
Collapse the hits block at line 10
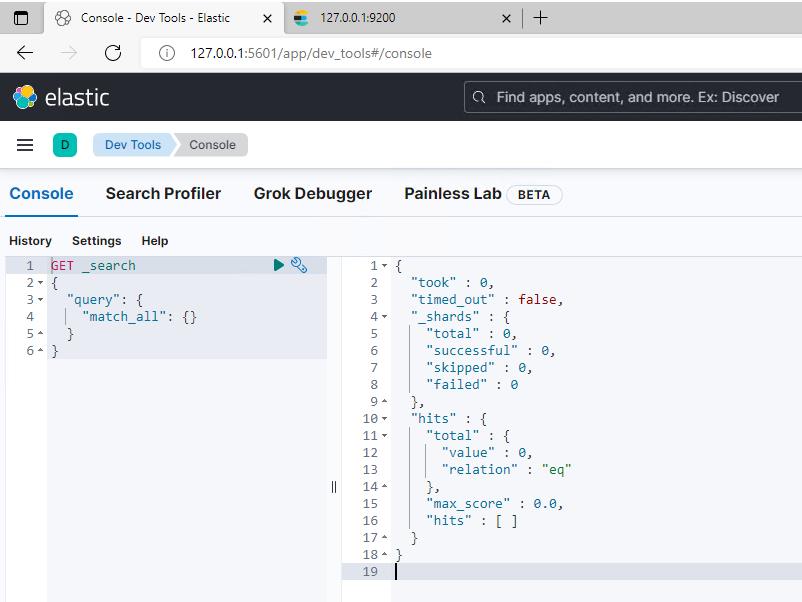(x=384, y=418)
